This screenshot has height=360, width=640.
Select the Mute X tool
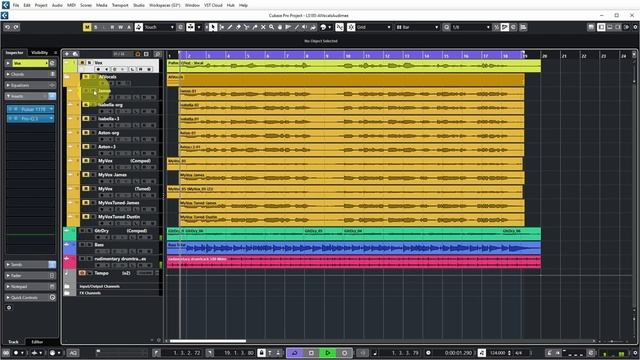263,27
